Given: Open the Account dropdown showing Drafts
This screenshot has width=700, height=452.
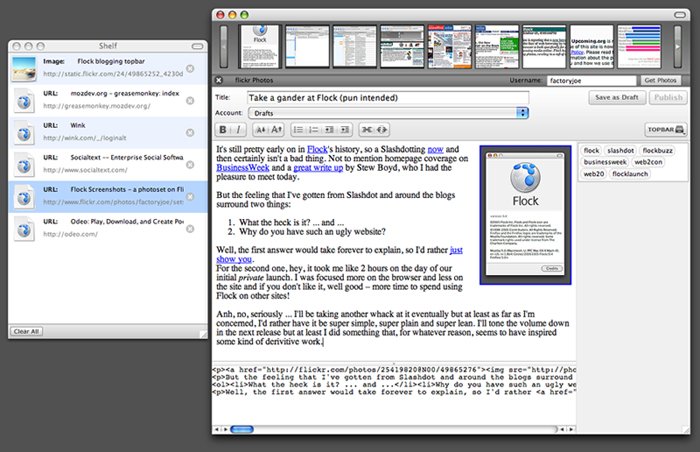Looking at the screenshot, I should [388, 113].
